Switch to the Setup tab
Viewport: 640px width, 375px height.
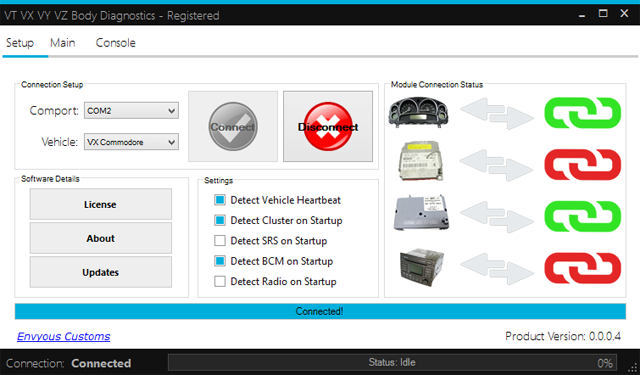[20, 43]
